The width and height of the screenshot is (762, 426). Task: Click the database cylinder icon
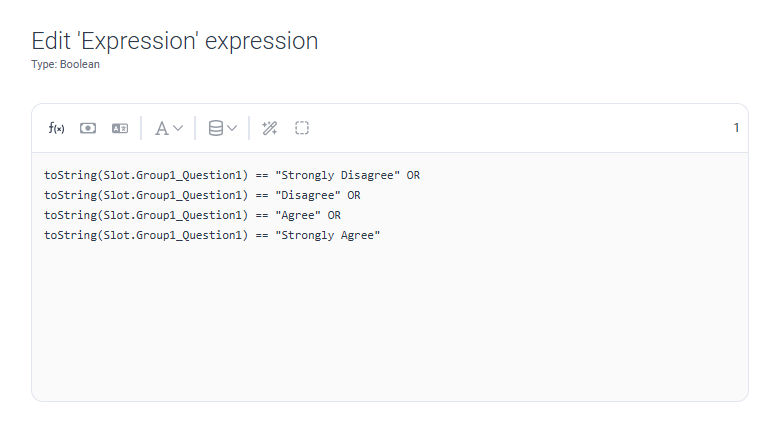coord(215,128)
